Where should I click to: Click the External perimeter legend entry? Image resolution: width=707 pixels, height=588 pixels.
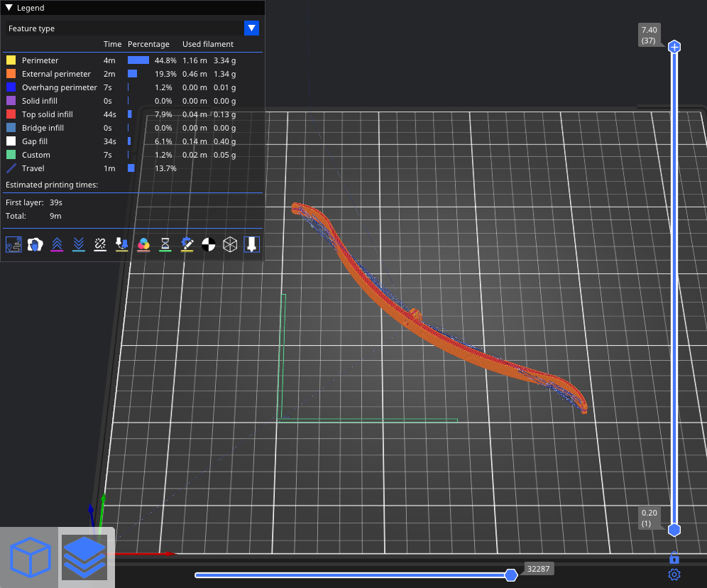pyautogui.click(x=56, y=74)
